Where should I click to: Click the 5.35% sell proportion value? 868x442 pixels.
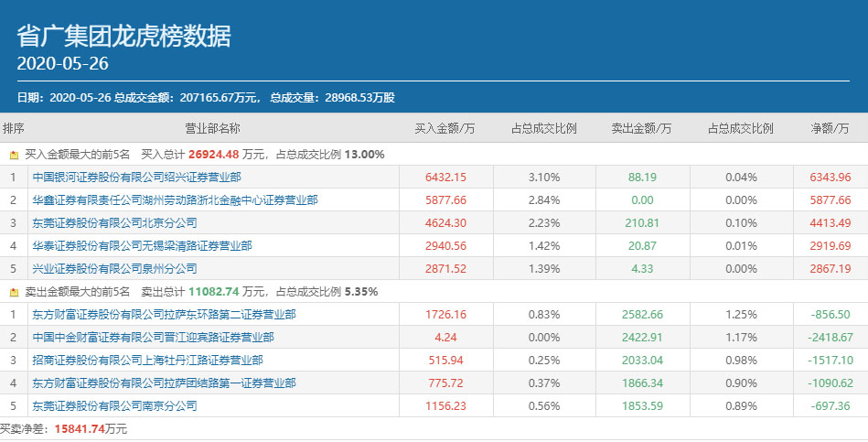[x=361, y=291]
